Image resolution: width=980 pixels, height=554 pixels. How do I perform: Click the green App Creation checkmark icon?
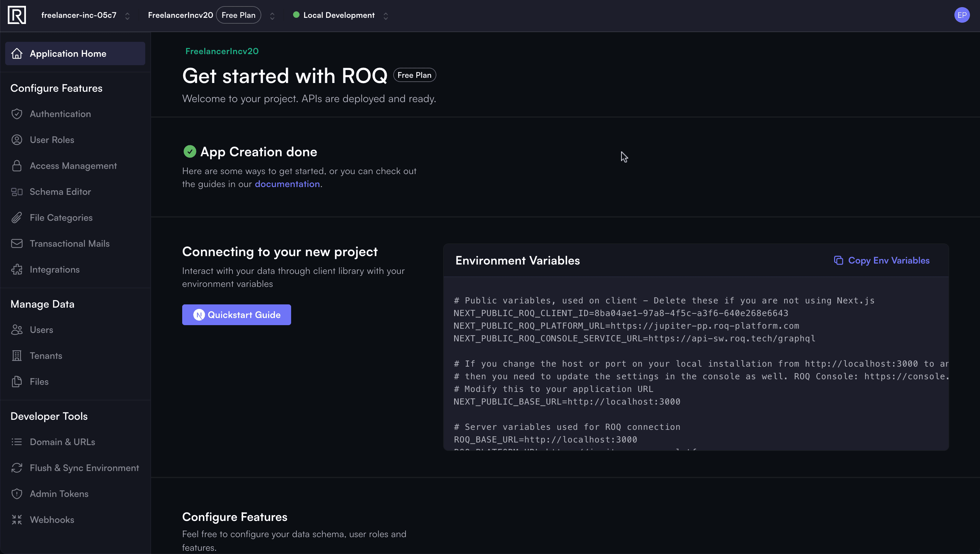tap(189, 151)
